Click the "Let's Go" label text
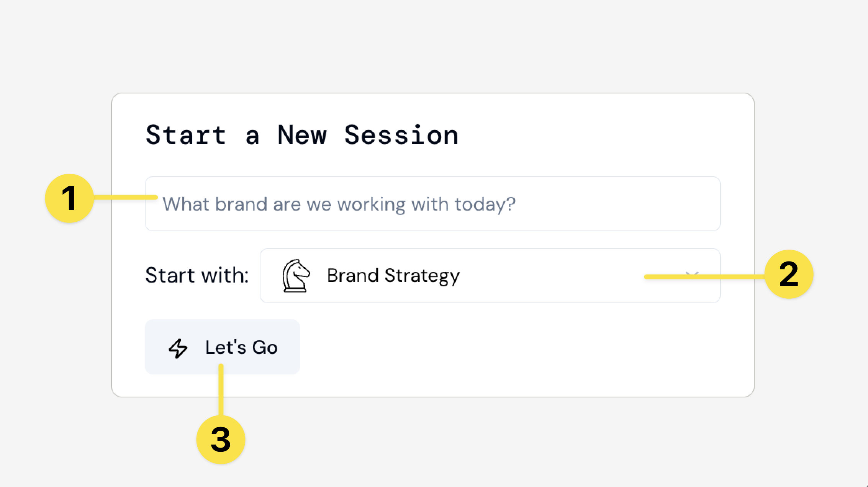 coord(241,348)
